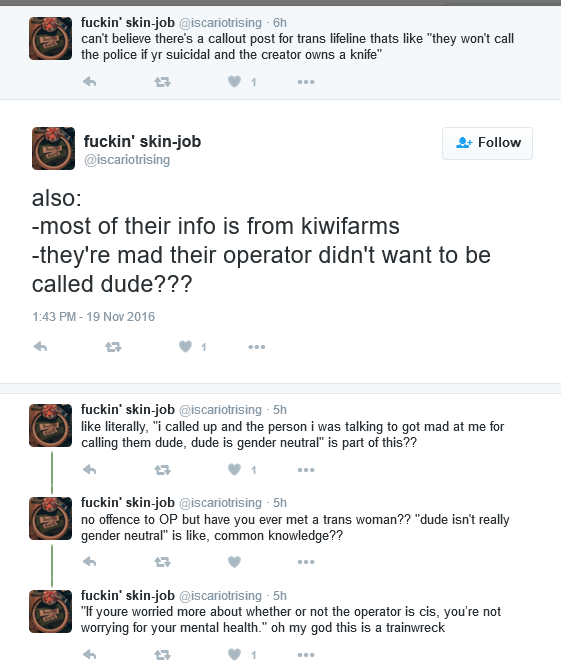Open the main tweet's profile avatar

click(53, 148)
